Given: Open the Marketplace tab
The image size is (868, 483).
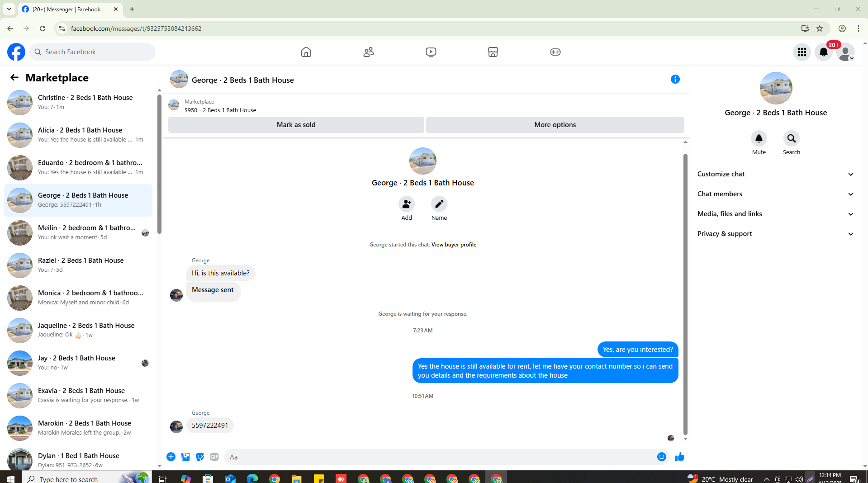Looking at the screenshot, I should click(493, 52).
